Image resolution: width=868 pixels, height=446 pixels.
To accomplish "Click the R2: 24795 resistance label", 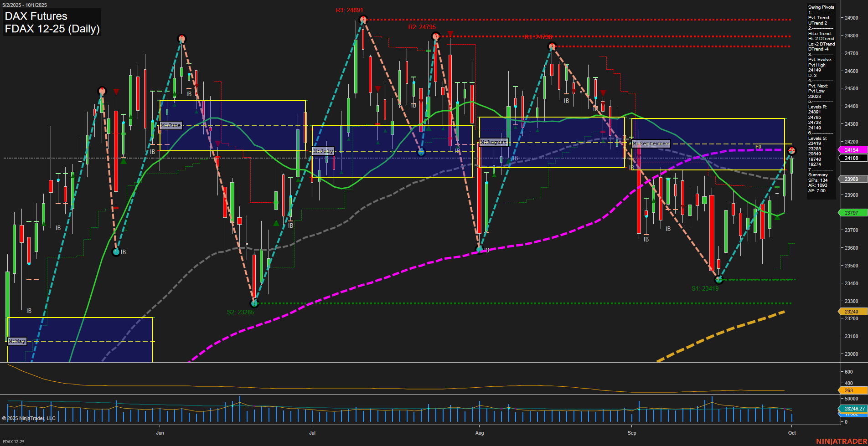I will pyautogui.click(x=421, y=28).
